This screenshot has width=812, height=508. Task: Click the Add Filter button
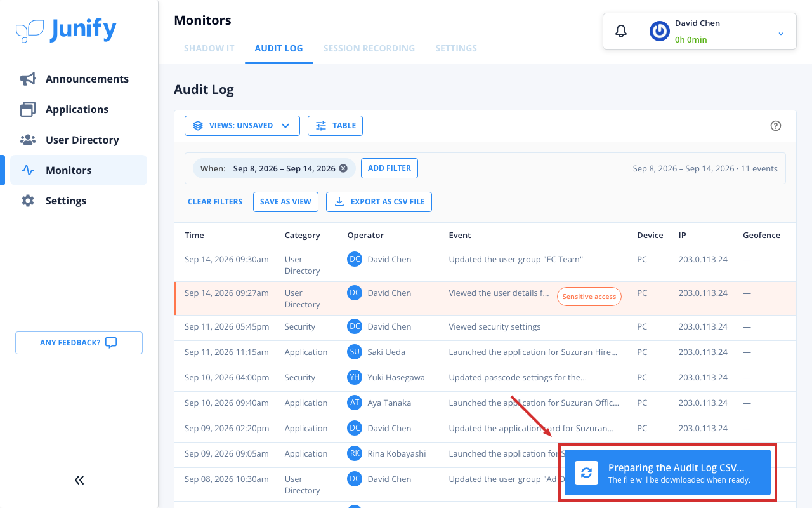390,168
